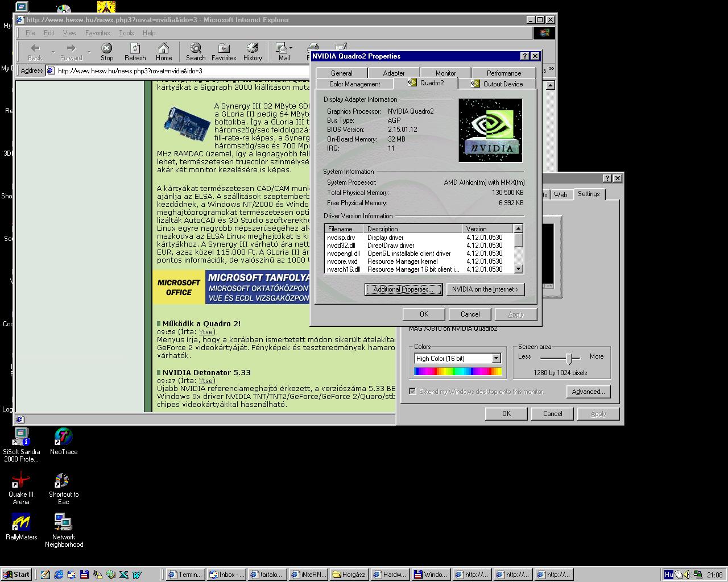Open the Mail button dropdown arrow

[x=291, y=49]
